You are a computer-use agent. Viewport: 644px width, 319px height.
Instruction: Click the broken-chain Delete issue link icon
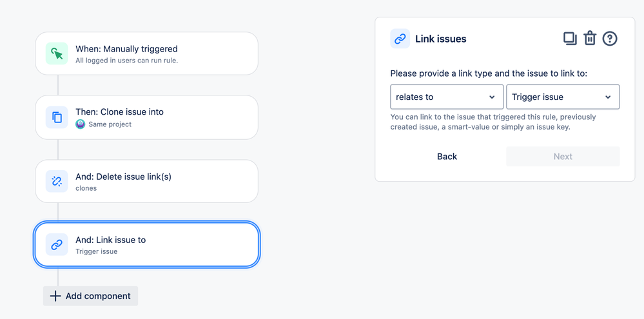[57, 182]
